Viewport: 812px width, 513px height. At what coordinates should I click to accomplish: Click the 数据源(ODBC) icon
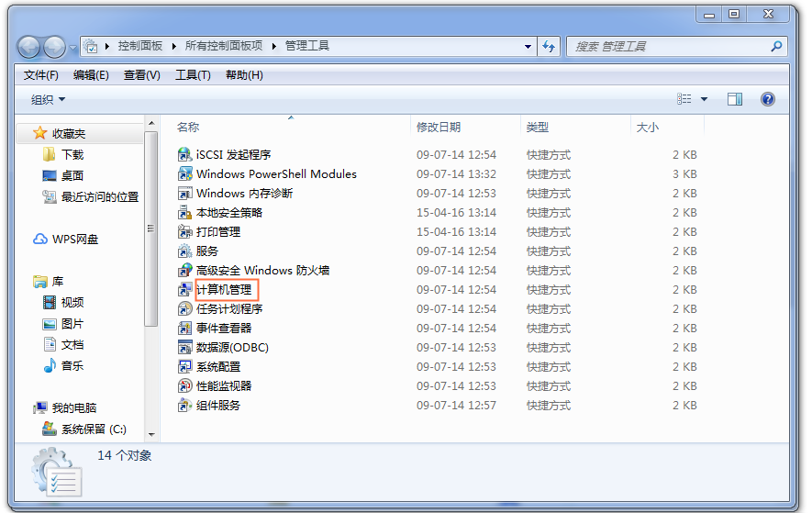(x=184, y=347)
